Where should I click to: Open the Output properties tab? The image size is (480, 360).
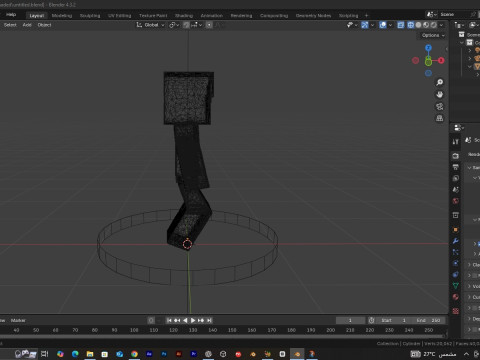tap(456, 167)
